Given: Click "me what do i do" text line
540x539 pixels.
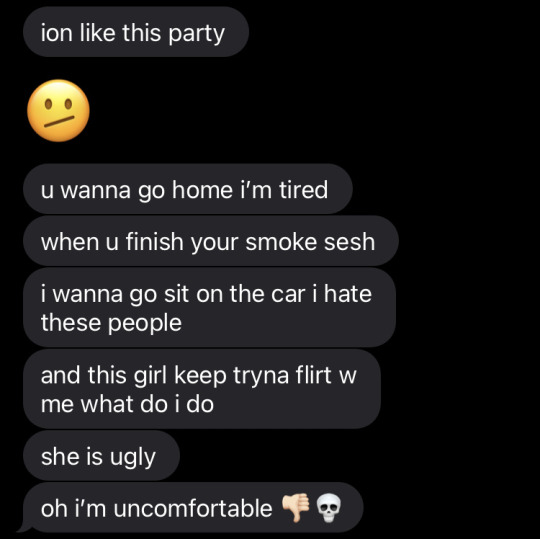Looking at the screenshot, I should 127,404.
